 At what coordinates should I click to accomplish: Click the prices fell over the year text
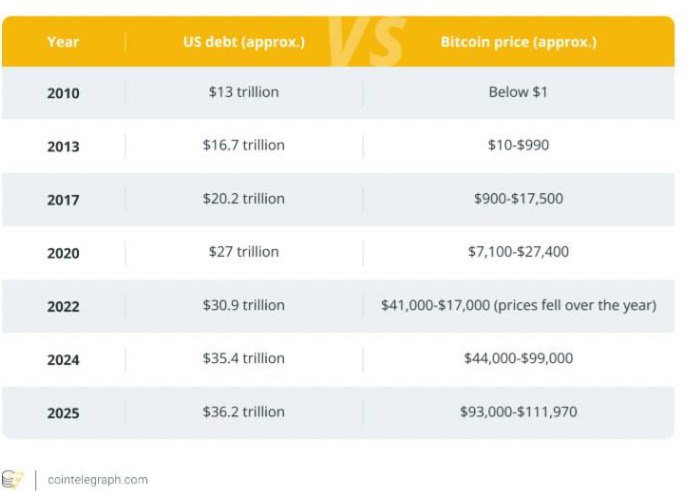pyautogui.click(x=580, y=305)
